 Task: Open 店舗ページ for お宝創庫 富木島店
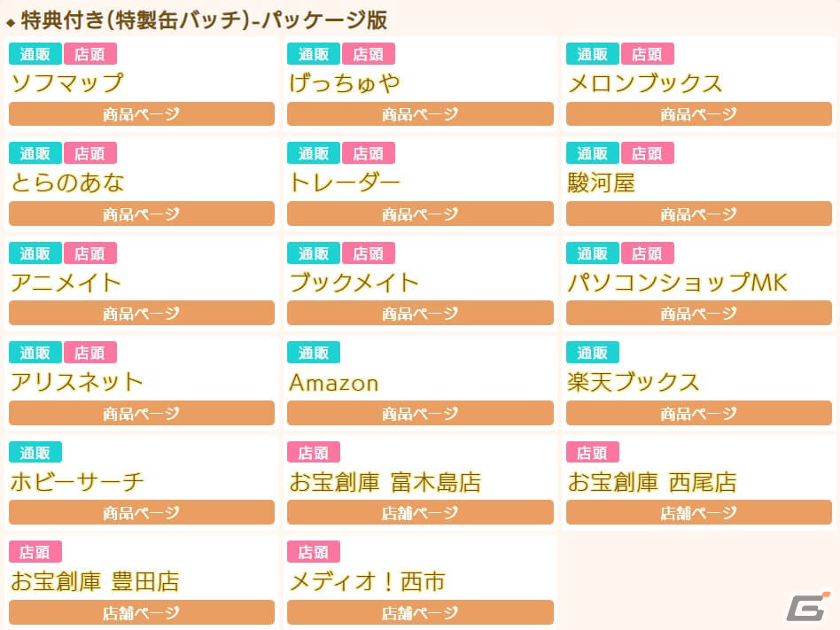click(420, 513)
